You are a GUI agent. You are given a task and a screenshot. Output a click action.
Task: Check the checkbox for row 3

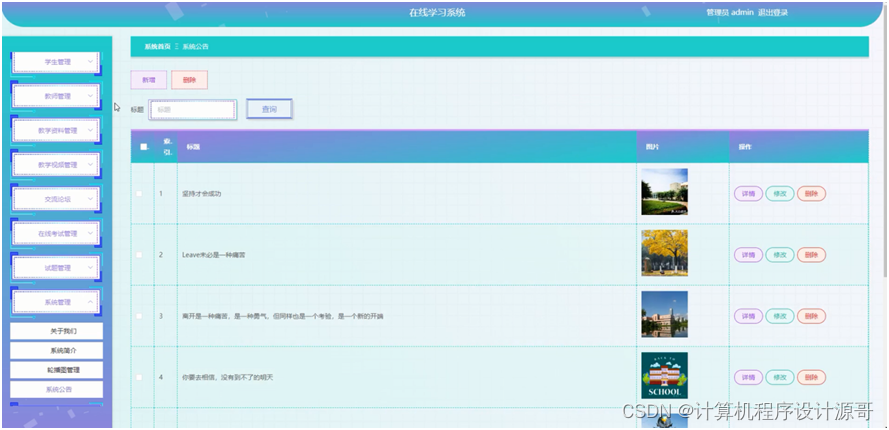click(x=139, y=316)
